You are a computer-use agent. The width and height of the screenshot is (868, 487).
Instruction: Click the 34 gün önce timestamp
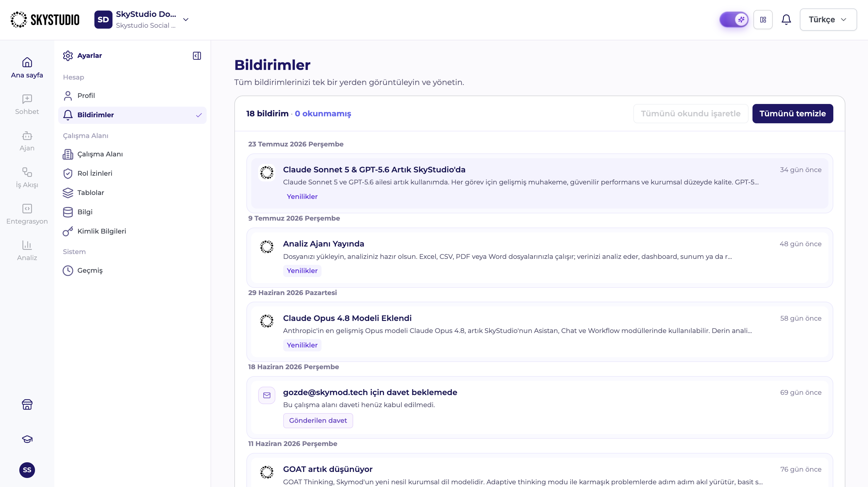coord(801,170)
